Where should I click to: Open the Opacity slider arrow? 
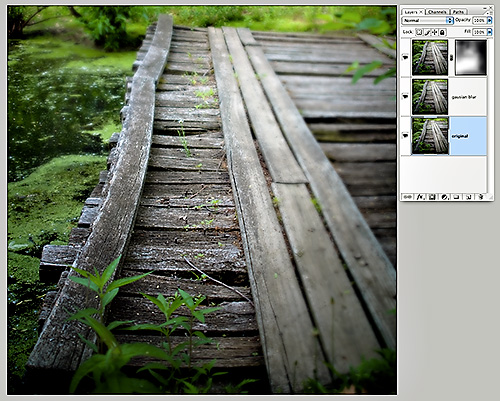[489, 20]
